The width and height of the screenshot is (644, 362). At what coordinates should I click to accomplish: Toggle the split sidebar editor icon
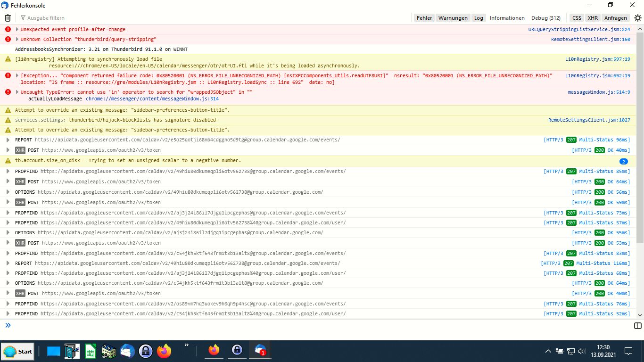[637, 326]
